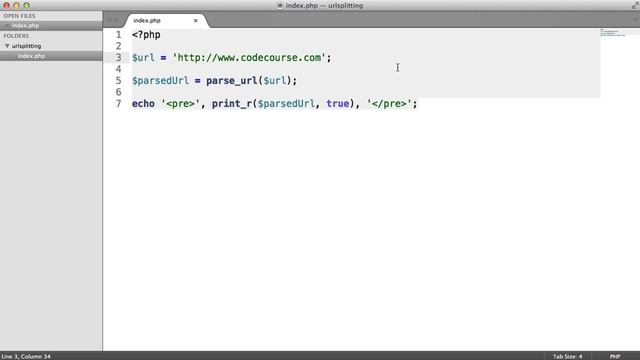Click the OPEN FILES sidebar heading
640x360 pixels.
coord(19,16)
